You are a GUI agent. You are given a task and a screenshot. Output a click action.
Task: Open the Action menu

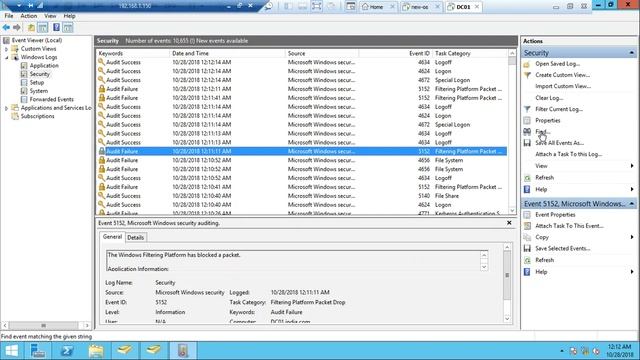[29, 16]
